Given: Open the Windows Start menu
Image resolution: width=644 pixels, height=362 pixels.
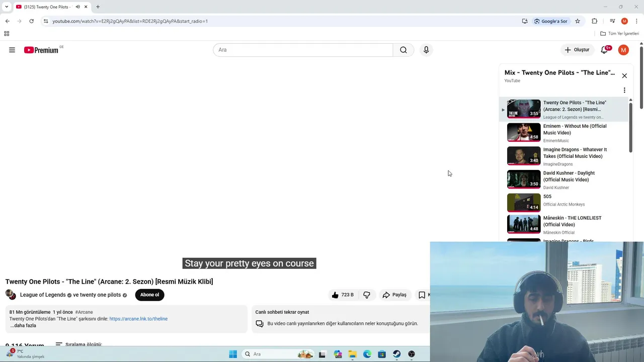Looking at the screenshot, I should pos(233,354).
